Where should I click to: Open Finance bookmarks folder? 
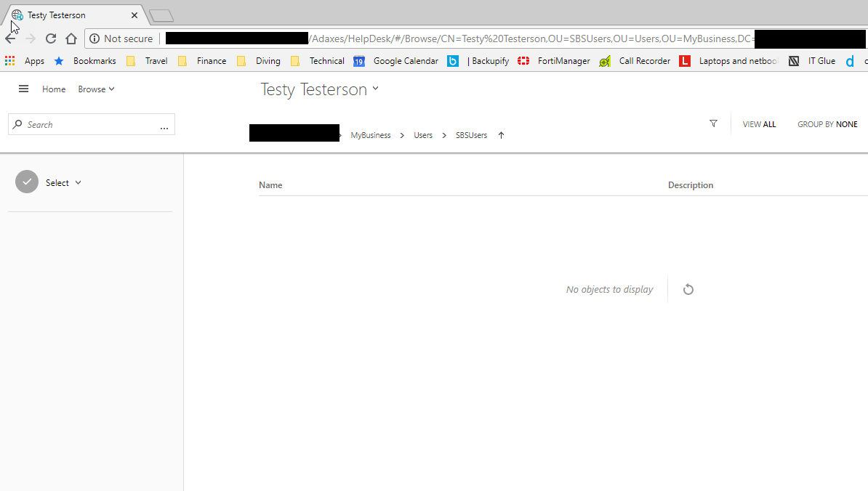pyautogui.click(x=202, y=61)
